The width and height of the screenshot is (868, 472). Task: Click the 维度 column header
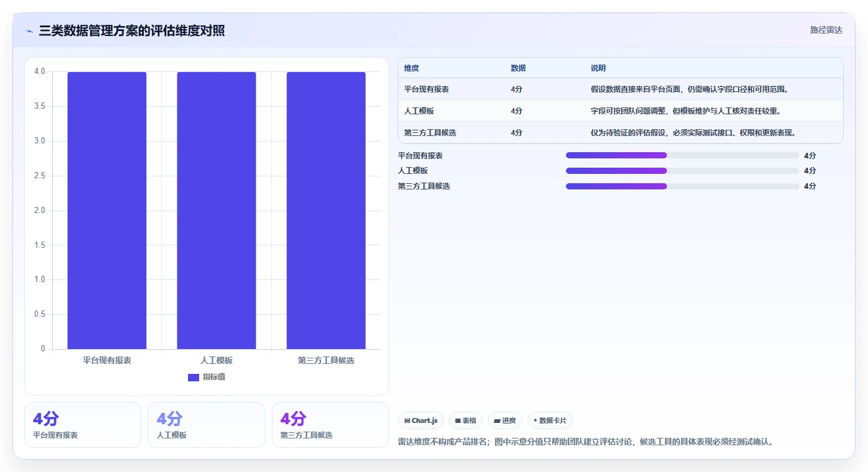[x=411, y=68]
